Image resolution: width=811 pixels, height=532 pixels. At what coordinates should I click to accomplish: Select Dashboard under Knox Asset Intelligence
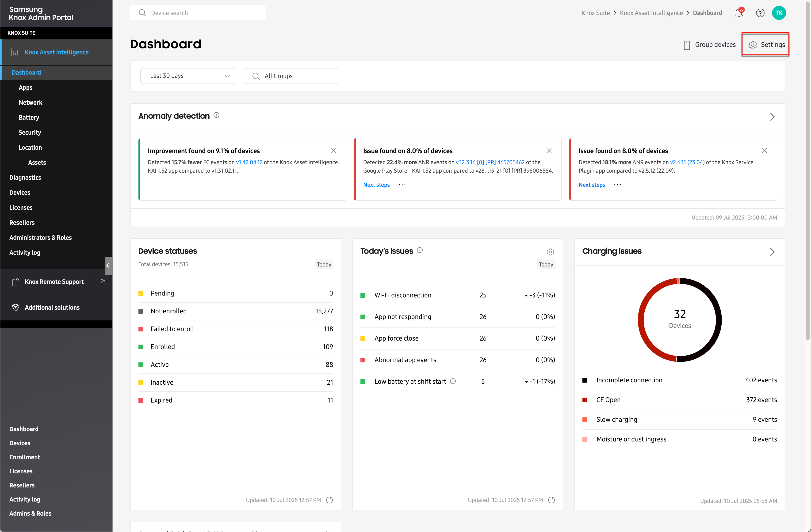tap(26, 72)
